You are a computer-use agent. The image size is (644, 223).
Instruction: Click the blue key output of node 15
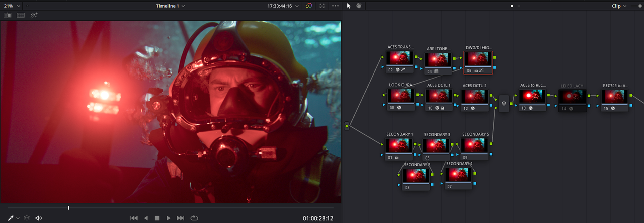coord(631,104)
